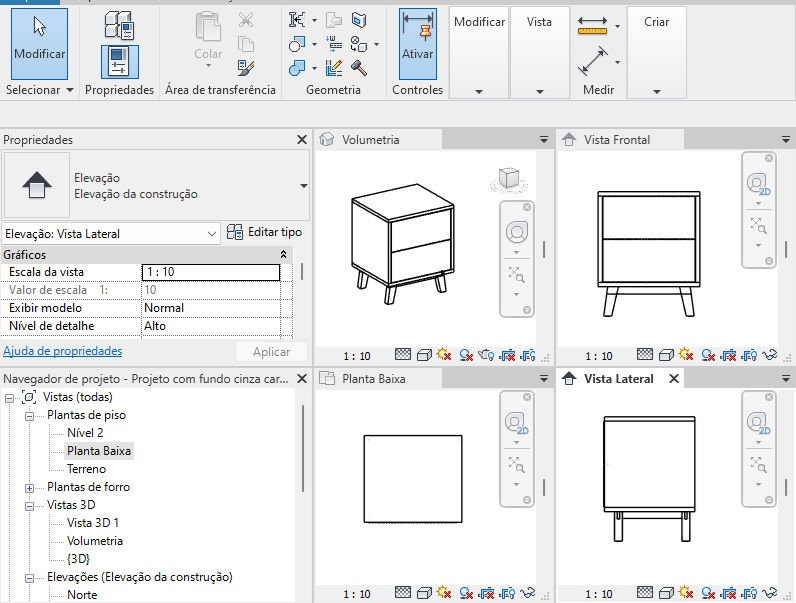Select the Modificar arrow tool
This screenshot has width=796, height=603.
coord(39,44)
